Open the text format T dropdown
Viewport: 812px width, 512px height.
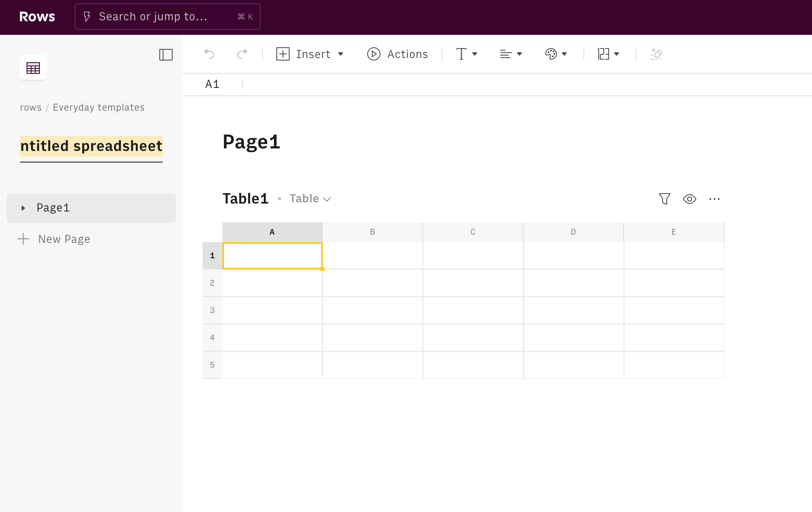tap(466, 54)
